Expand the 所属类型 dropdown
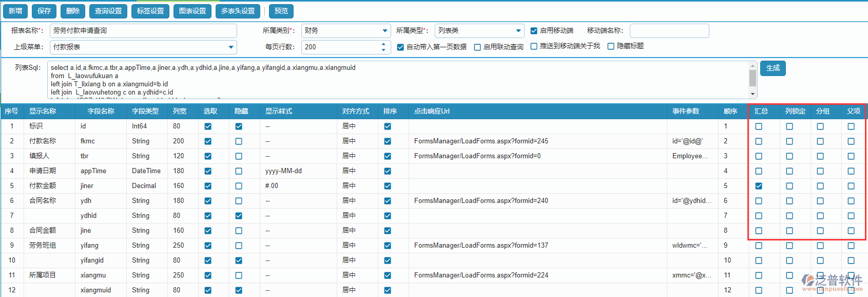Image resolution: width=868 pixels, height=297 pixels. tap(518, 31)
